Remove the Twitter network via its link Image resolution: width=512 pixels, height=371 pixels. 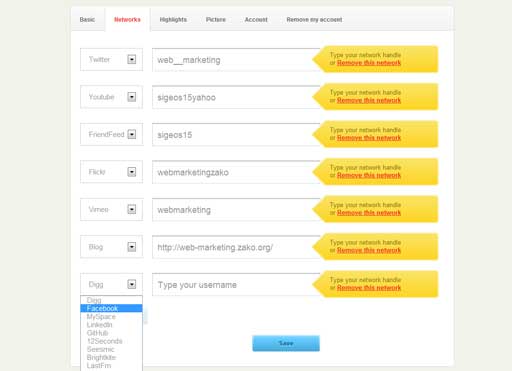[369, 63]
